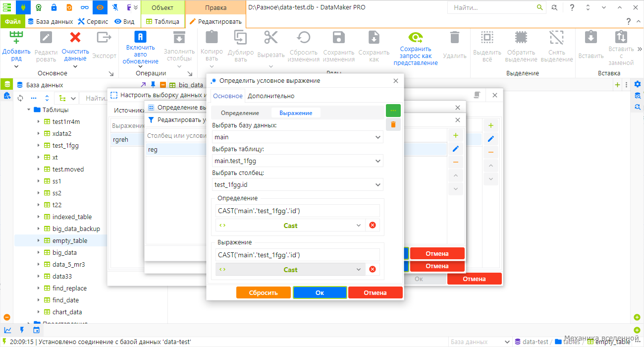Screen dimensions: 644x347
Task: Select the rgreh row in Настроить выборку
Action: [x=296, y=140]
